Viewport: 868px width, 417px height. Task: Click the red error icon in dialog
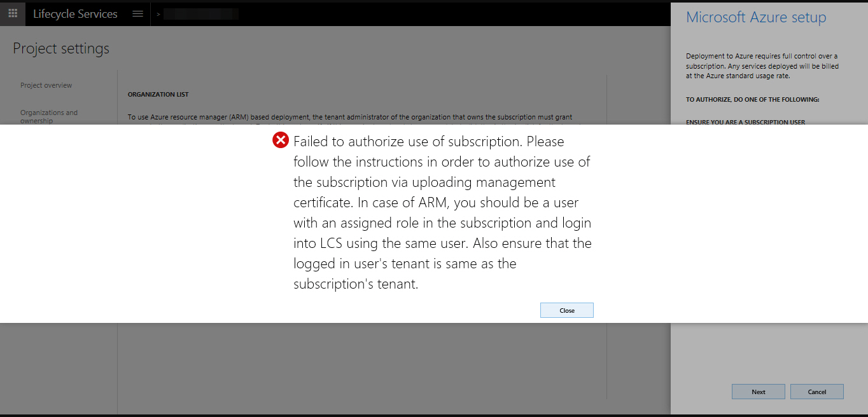[281, 140]
